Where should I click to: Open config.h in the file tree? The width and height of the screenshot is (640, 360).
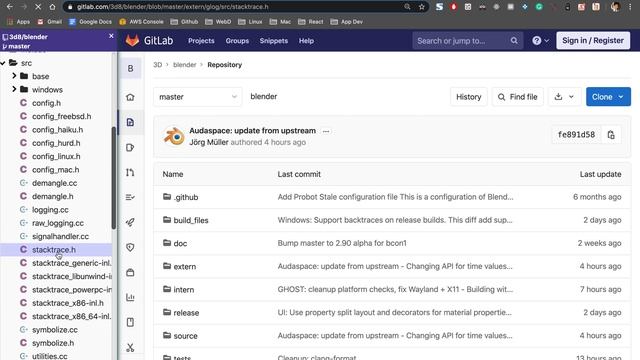point(47,103)
